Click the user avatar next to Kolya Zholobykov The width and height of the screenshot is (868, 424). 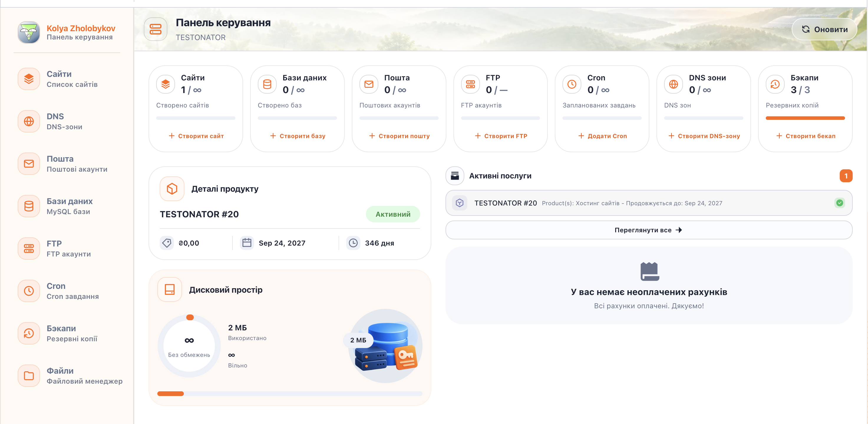point(29,32)
